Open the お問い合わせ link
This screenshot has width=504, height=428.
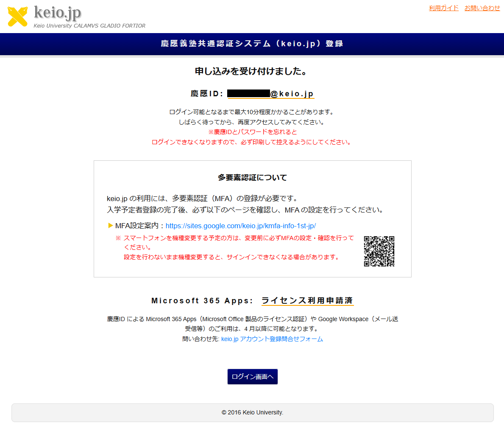(482, 8)
